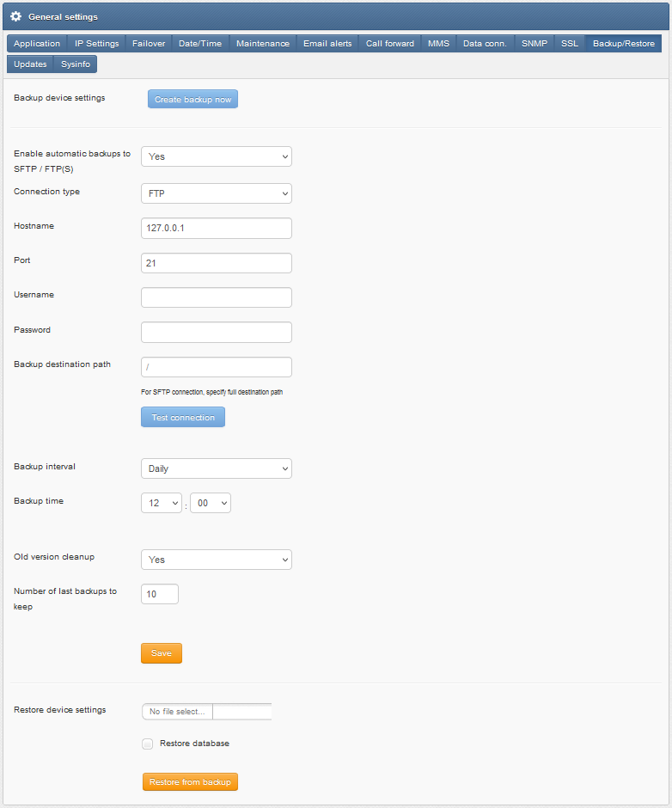Select the SNMP tab
The image size is (672, 808).
(535, 44)
